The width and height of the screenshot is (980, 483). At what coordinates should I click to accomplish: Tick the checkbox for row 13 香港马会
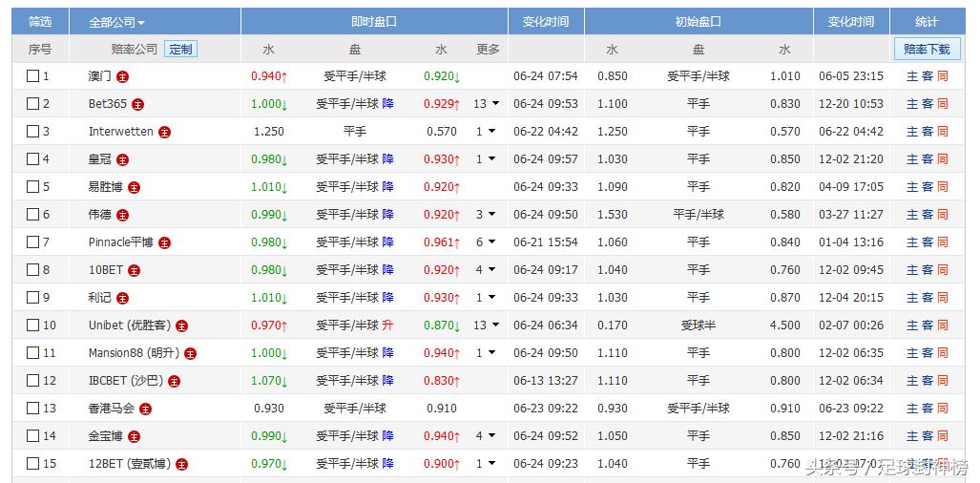[x=32, y=408]
